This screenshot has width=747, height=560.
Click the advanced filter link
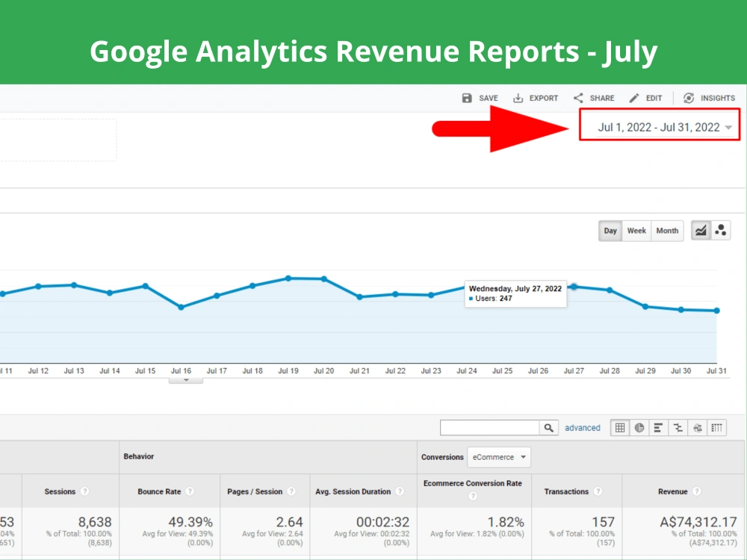[582, 428]
